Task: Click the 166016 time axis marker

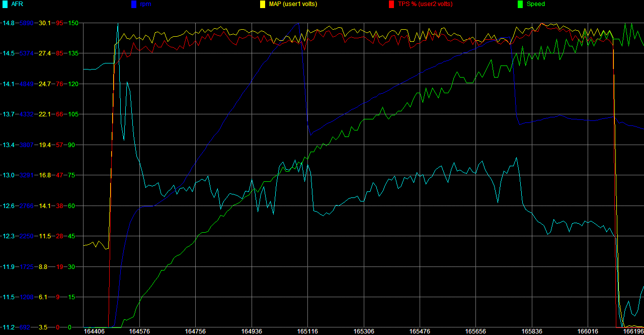Action: 588,331
